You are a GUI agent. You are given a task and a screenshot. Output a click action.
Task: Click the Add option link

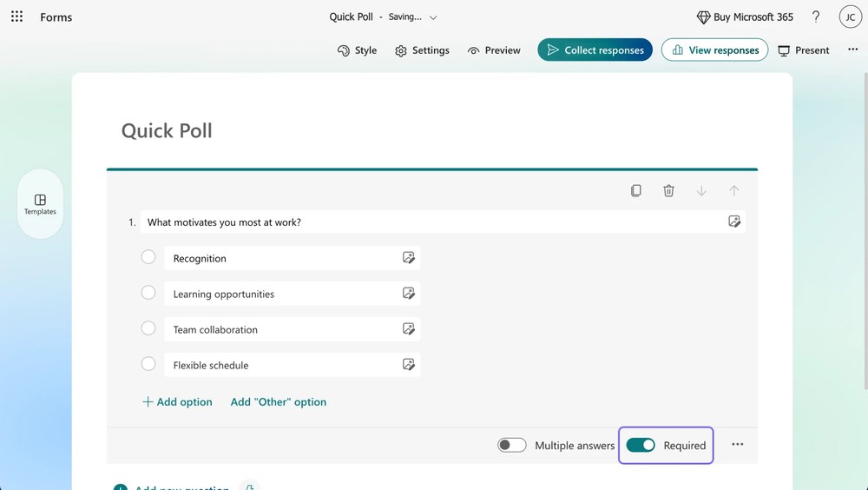pos(177,401)
